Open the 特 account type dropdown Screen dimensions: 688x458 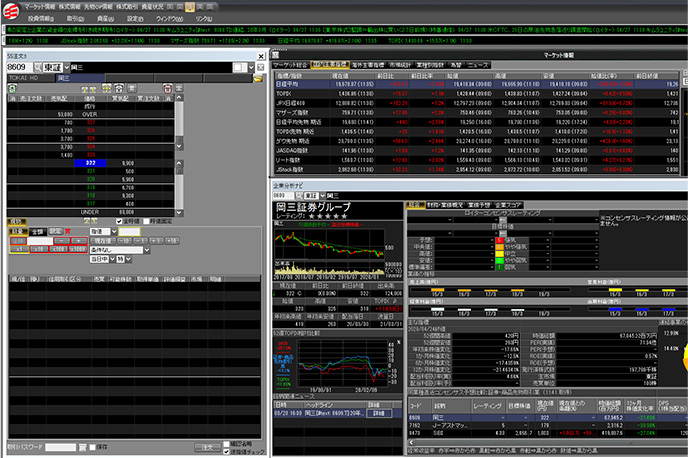click(128, 259)
